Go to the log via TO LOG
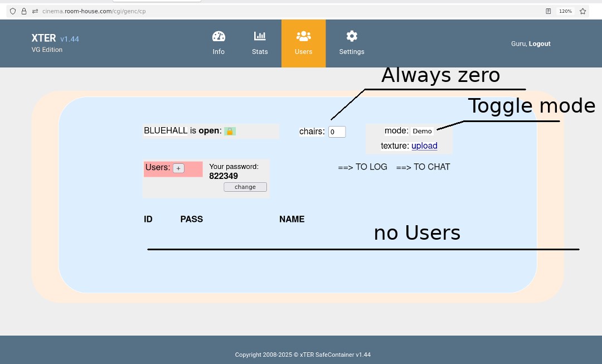This screenshot has height=364, width=602. coord(362,167)
